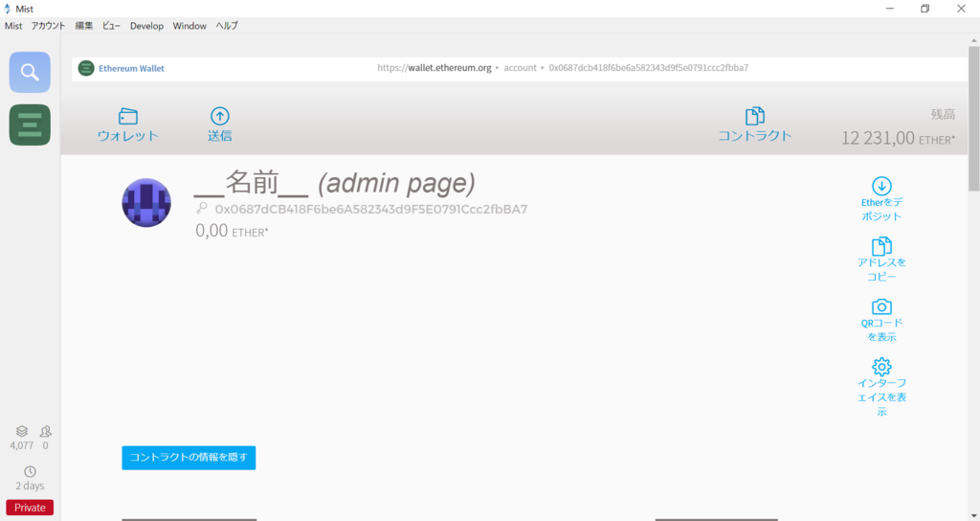Click the key icon beside the address

coord(201,208)
